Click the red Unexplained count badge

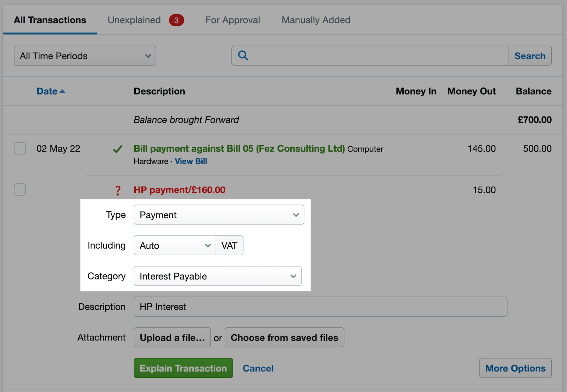tap(176, 20)
